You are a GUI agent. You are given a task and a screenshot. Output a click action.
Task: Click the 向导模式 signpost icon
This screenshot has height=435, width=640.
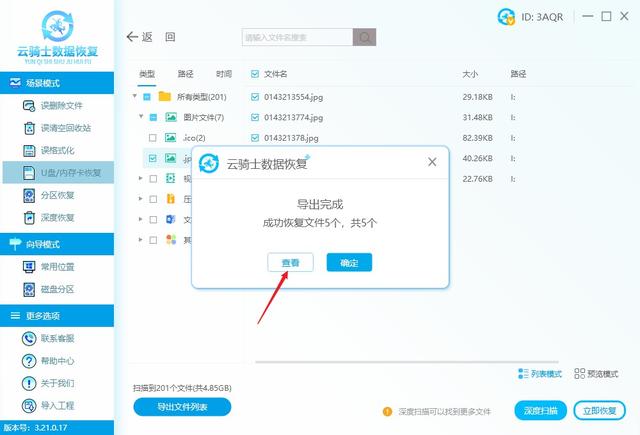pyautogui.click(x=15, y=244)
